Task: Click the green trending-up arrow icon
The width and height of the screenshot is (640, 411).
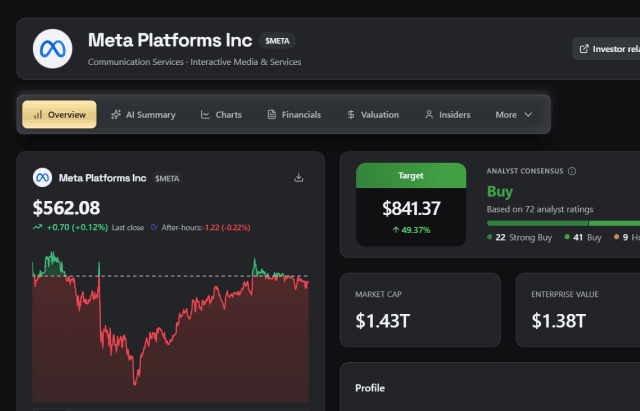Action: pyautogui.click(x=38, y=227)
